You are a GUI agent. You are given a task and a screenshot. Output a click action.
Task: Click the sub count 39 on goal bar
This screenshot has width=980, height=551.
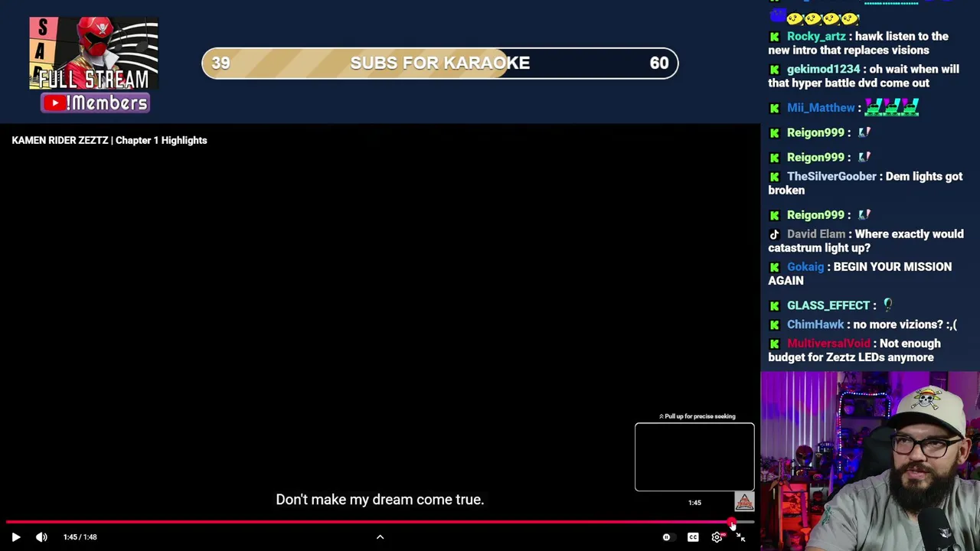click(220, 64)
